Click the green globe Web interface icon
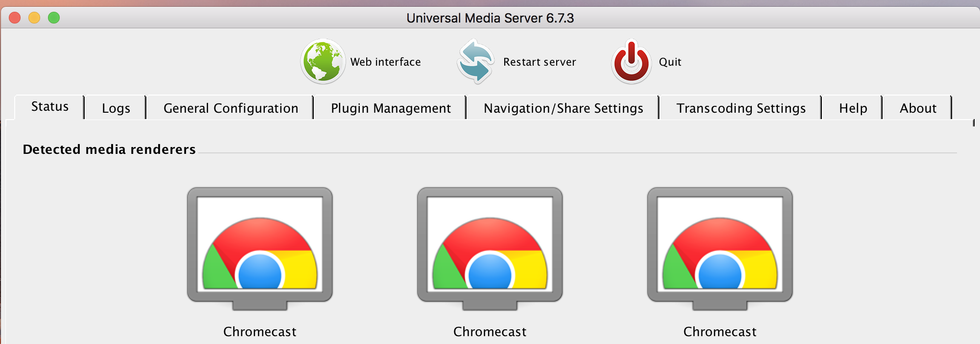The height and width of the screenshot is (344, 980). (x=323, y=61)
